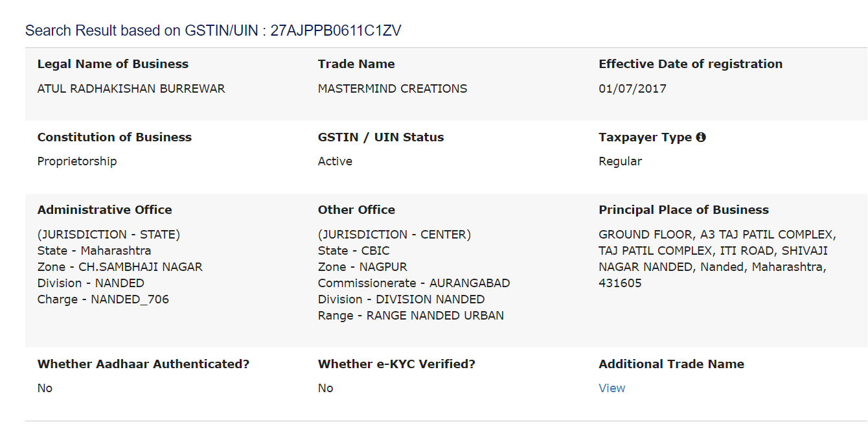Click the Range - RANGE NANDED URBAN line
868x433 pixels.
point(411,316)
